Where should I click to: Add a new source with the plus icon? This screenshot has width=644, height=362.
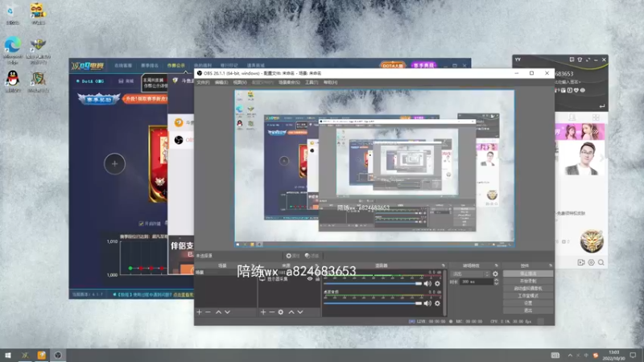pyautogui.click(x=263, y=312)
